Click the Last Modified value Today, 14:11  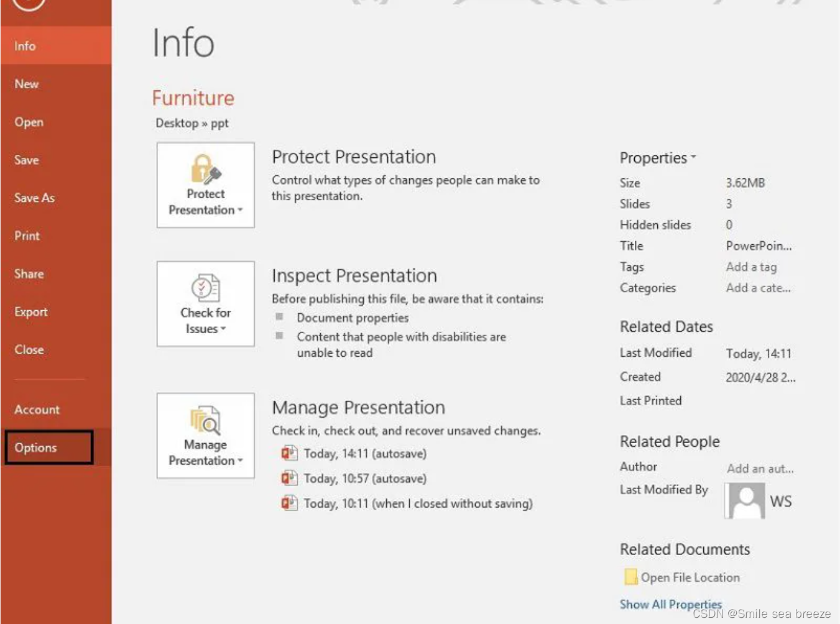pyautogui.click(x=759, y=354)
